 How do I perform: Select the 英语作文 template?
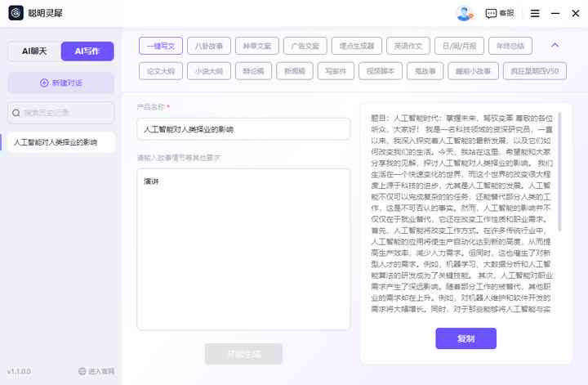click(408, 46)
